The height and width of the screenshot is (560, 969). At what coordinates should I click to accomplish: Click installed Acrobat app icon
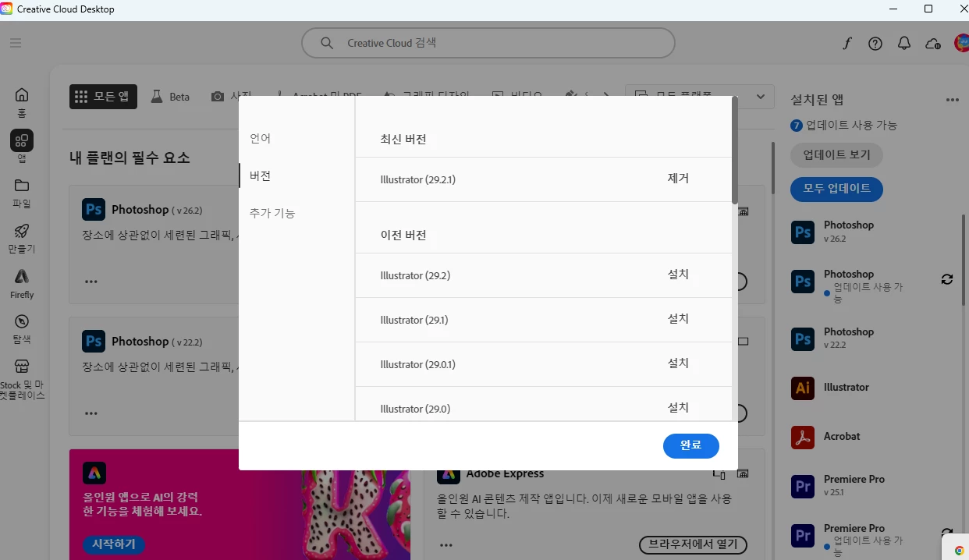pos(803,437)
